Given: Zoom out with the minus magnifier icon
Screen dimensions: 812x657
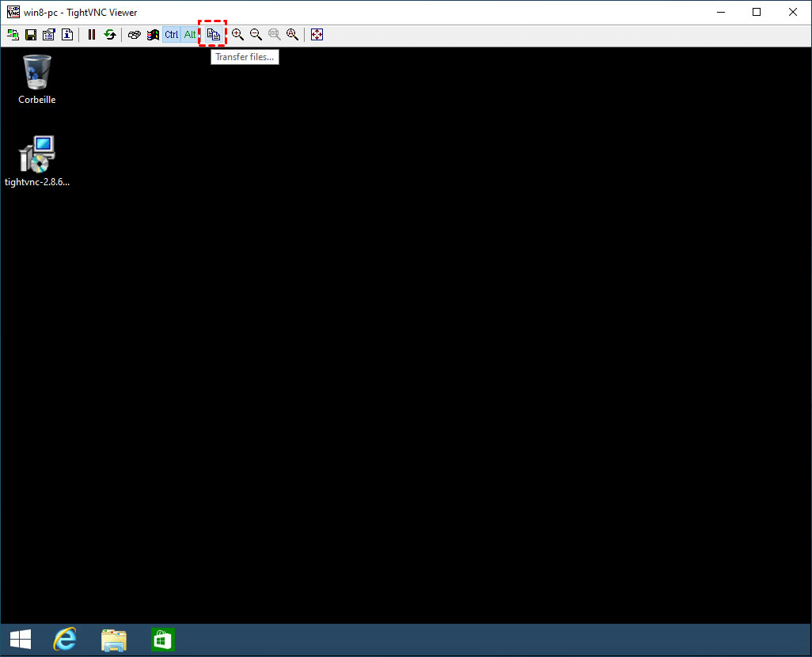Looking at the screenshot, I should (x=256, y=35).
